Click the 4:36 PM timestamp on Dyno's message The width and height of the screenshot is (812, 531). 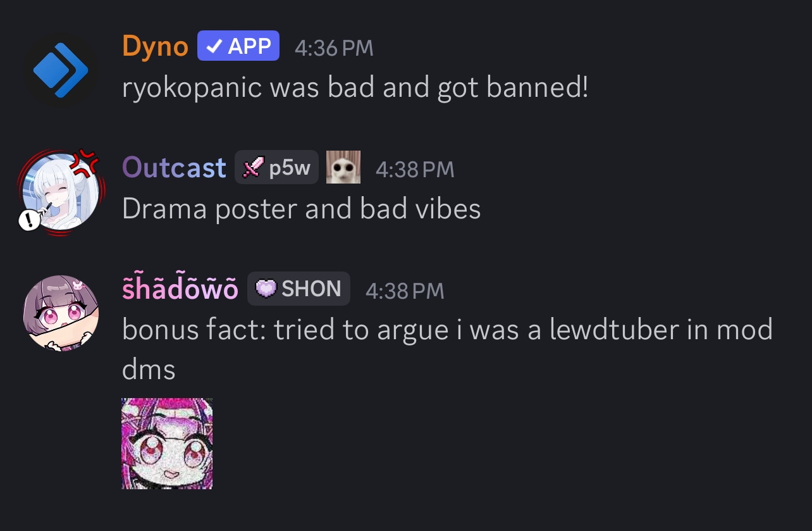tap(334, 48)
